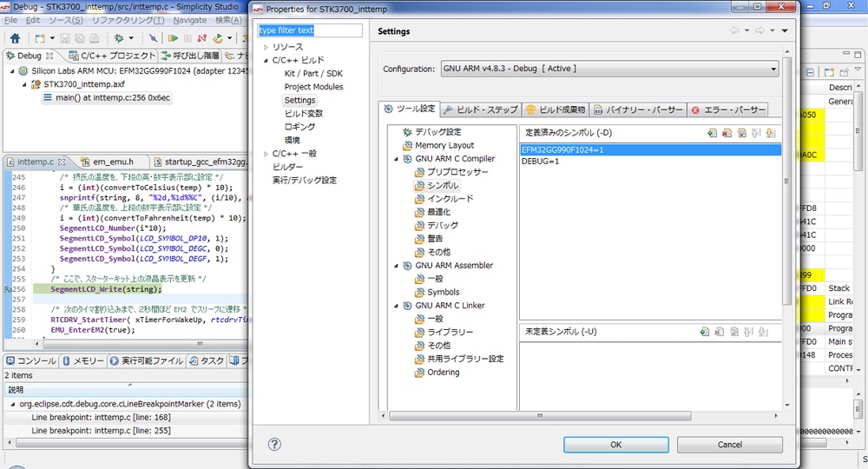Switch to ビルド・ステップ tab

481,109
